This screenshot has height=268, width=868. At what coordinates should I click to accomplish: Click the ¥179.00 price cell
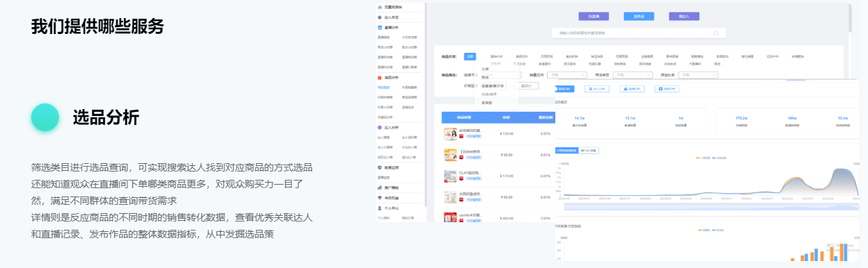[506, 176]
